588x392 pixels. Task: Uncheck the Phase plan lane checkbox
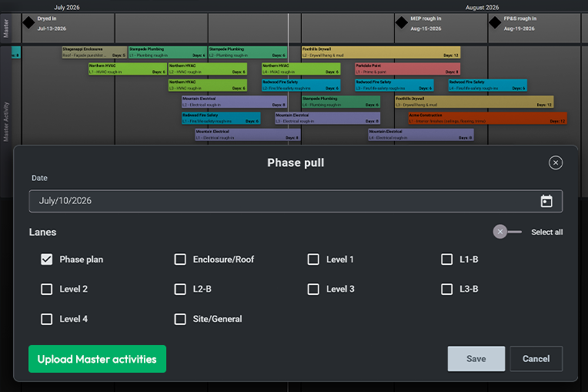point(46,260)
